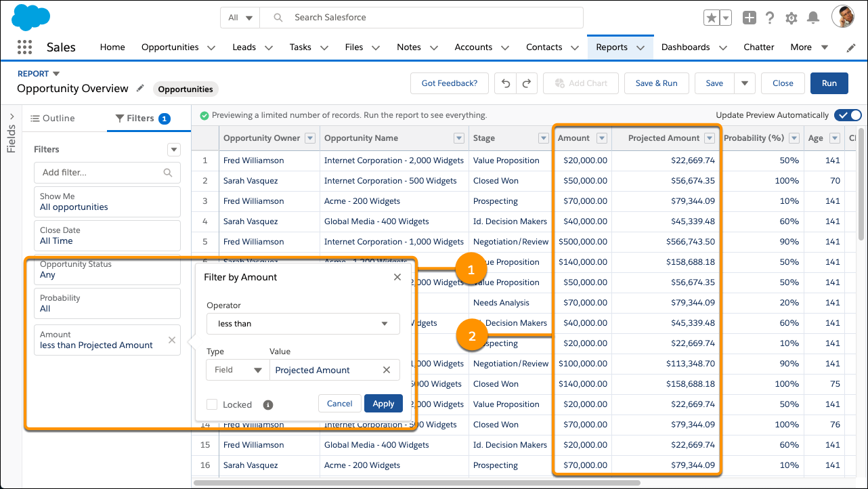This screenshot has height=489, width=868.
Task: Click the Close report button
Action: (x=783, y=83)
